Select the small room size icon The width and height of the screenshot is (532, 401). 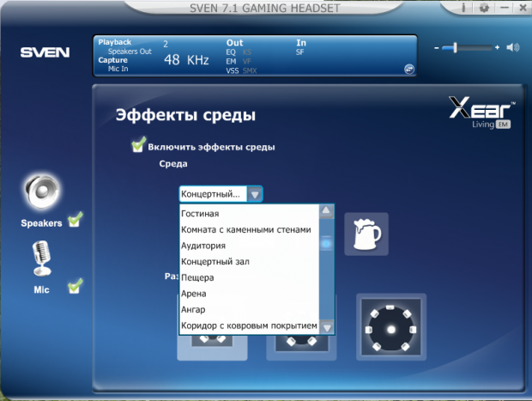[x=212, y=348]
